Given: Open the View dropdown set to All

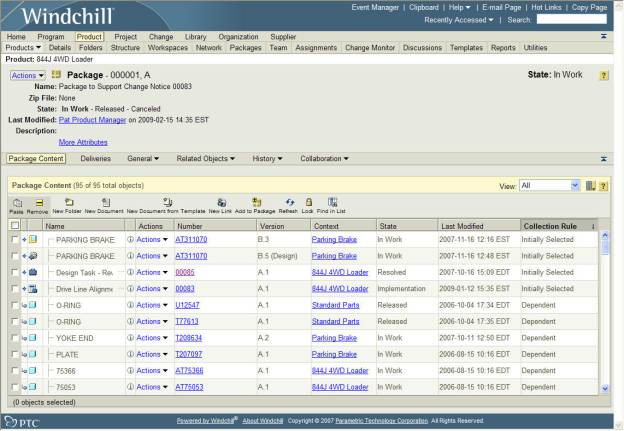Looking at the screenshot, I should (x=550, y=185).
